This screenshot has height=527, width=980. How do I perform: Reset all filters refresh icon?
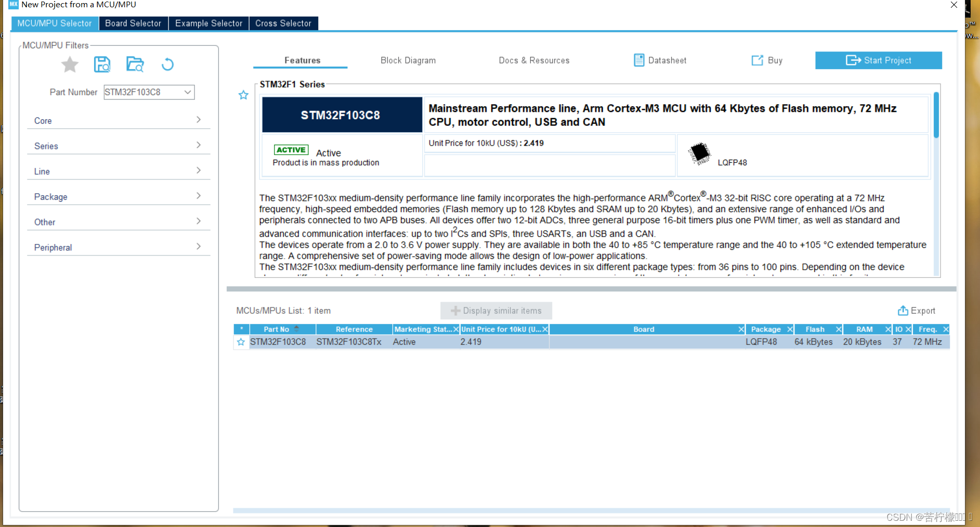(167, 65)
